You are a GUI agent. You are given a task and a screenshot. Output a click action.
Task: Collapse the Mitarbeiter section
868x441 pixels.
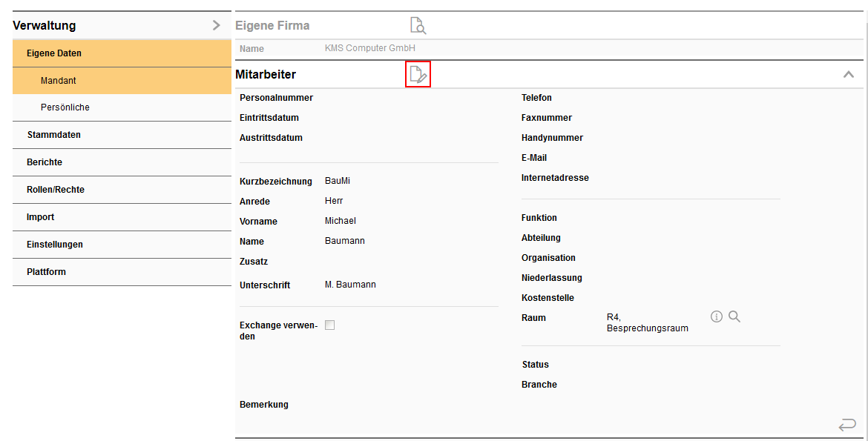pyautogui.click(x=849, y=74)
